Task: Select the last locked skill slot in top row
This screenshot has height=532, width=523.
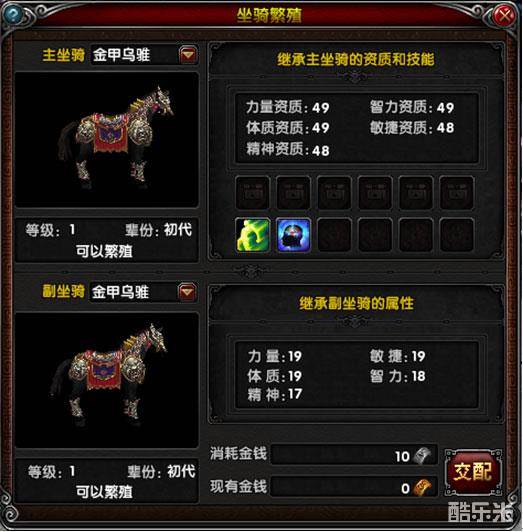Action: pyautogui.click(x=456, y=192)
